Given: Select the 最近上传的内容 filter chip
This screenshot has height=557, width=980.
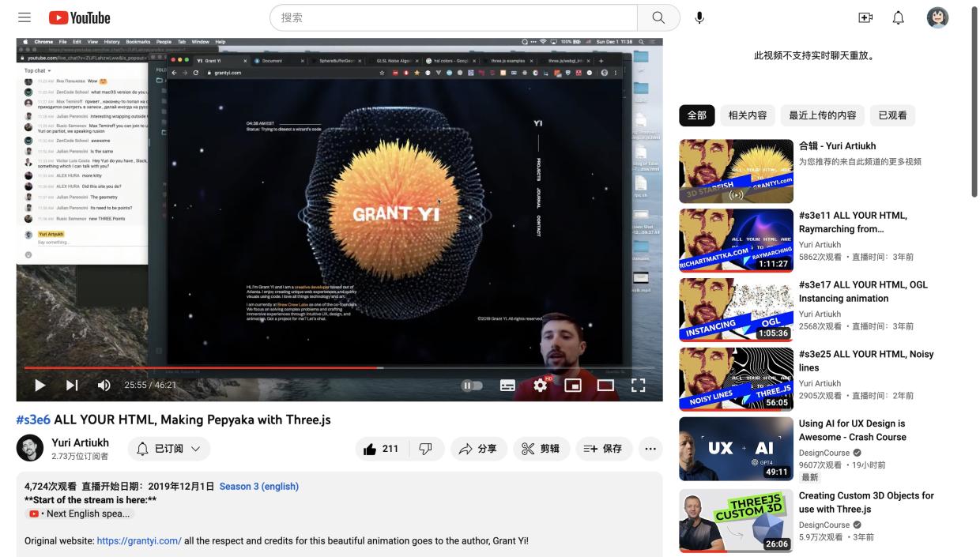Looking at the screenshot, I should tap(823, 115).
